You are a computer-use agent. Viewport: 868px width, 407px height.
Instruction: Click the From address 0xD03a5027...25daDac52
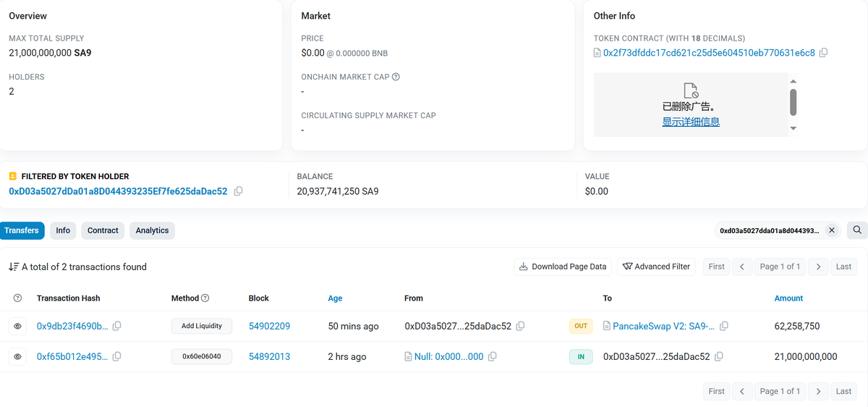pyautogui.click(x=458, y=326)
